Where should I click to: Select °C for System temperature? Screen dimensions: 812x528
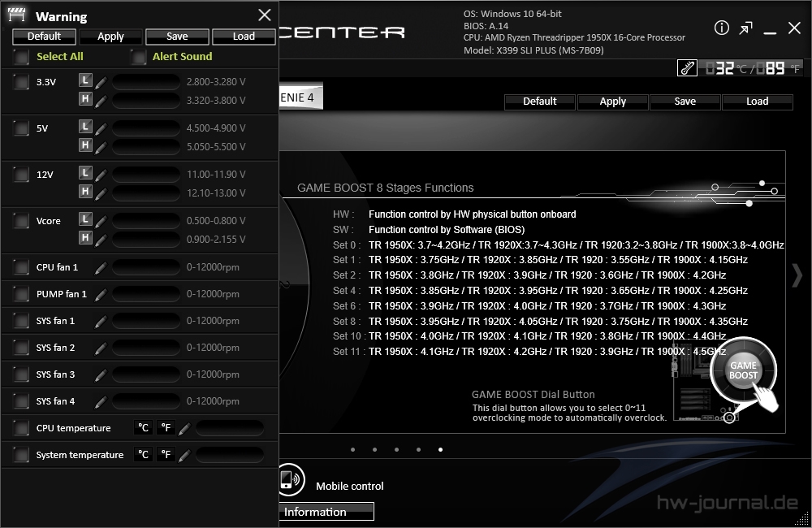pos(143,455)
